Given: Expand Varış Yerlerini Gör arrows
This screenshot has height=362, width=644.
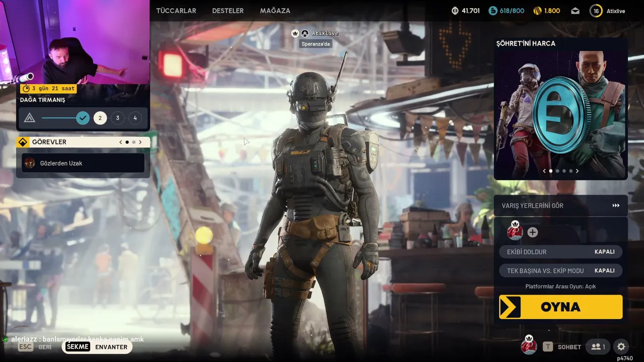Looking at the screenshot, I should 616,206.
